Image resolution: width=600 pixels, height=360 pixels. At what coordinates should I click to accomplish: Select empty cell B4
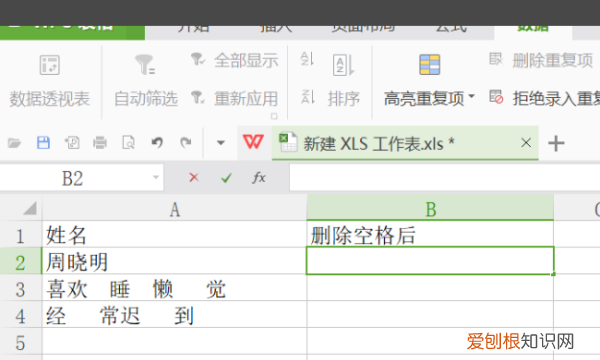point(430,315)
